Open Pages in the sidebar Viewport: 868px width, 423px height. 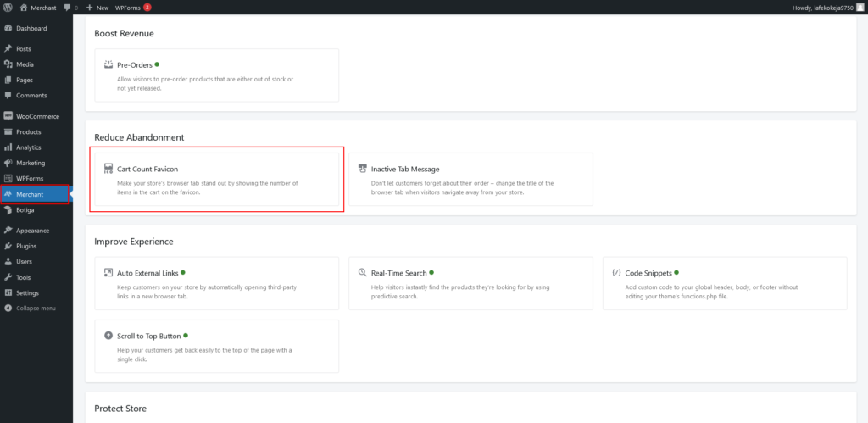click(36, 80)
